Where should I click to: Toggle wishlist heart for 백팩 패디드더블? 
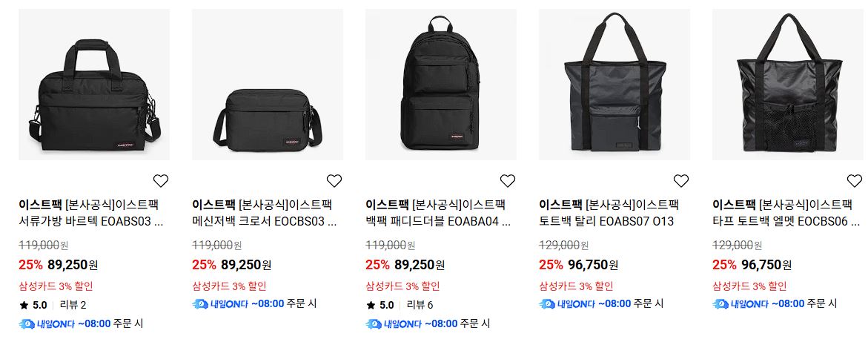click(x=508, y=181)
